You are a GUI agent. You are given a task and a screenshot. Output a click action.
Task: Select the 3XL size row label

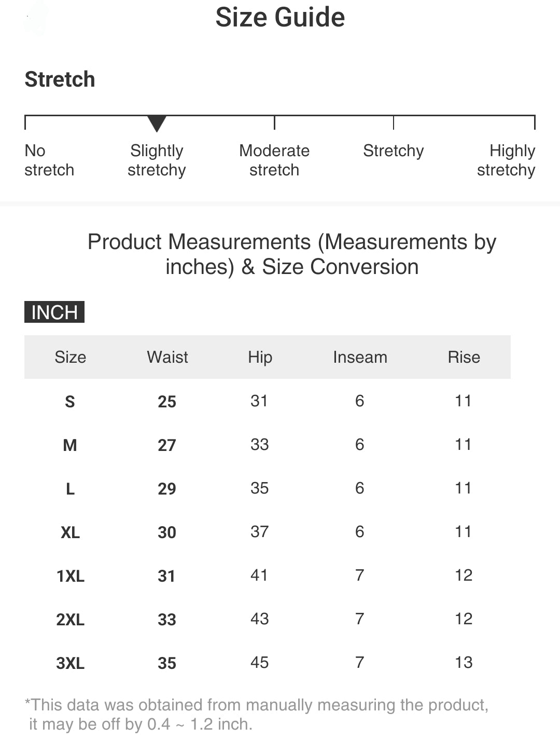click(x=70, y=663)
